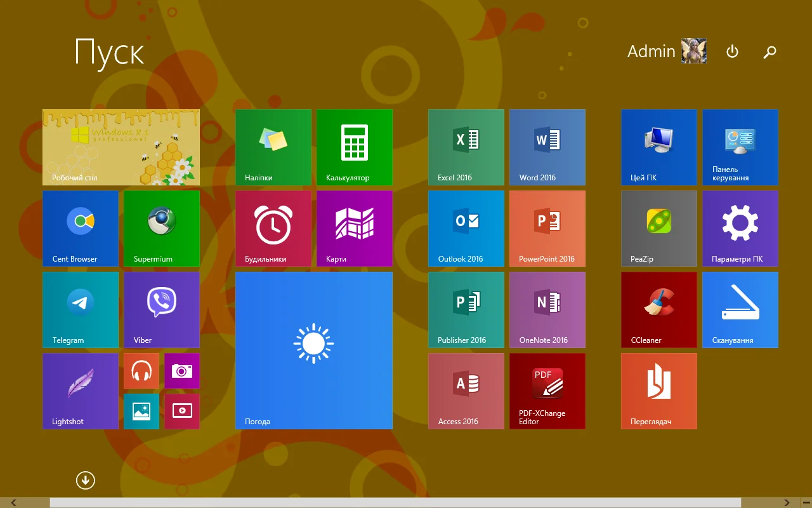Screen dimensions: 812x508
Task: Open PeaZip archiver tile
Action: pyautogui.click(x=659, y=229)
